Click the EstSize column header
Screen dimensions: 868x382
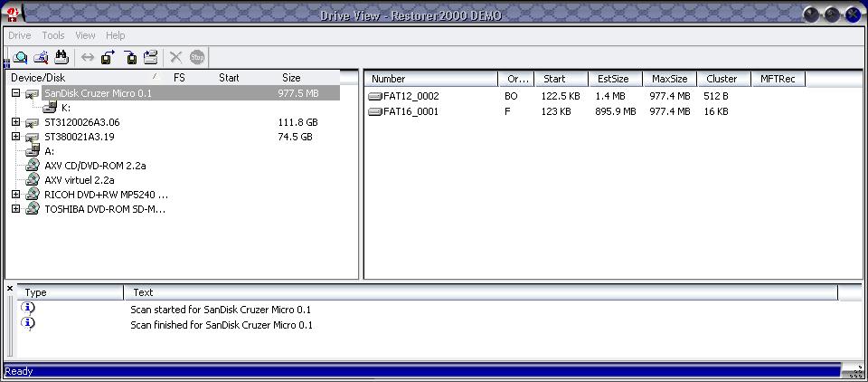pos(616,79)
